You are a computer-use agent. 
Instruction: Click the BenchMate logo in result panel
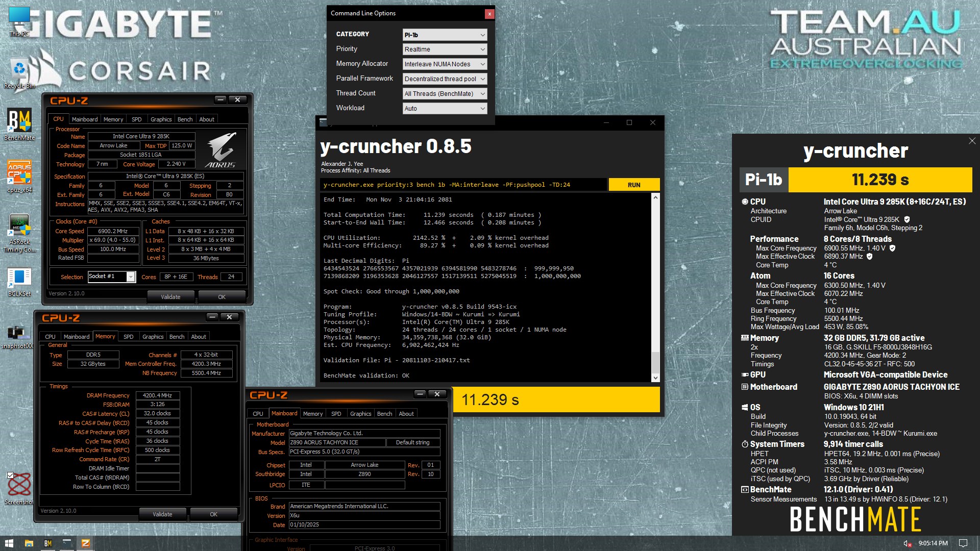[855, 519]
